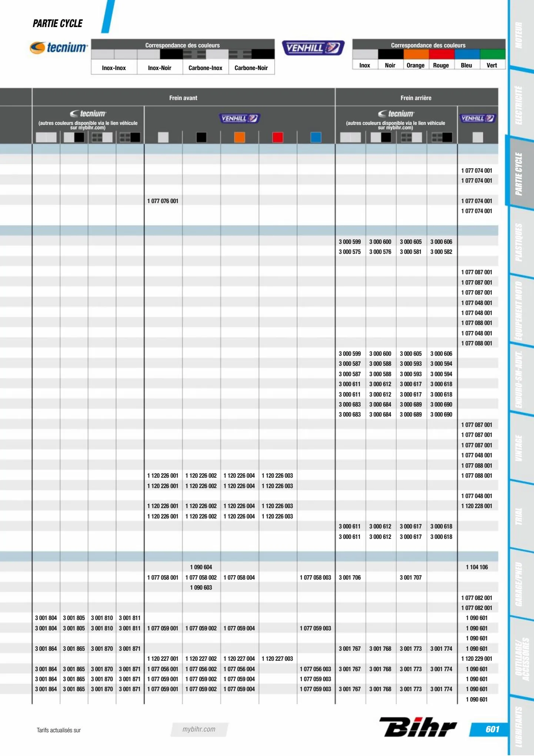Click part number 1 077 056 003

point(316,669)
